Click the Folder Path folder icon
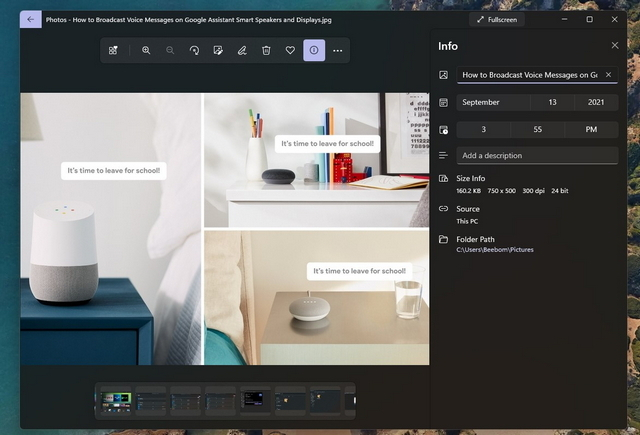 (x=443, y=239)
